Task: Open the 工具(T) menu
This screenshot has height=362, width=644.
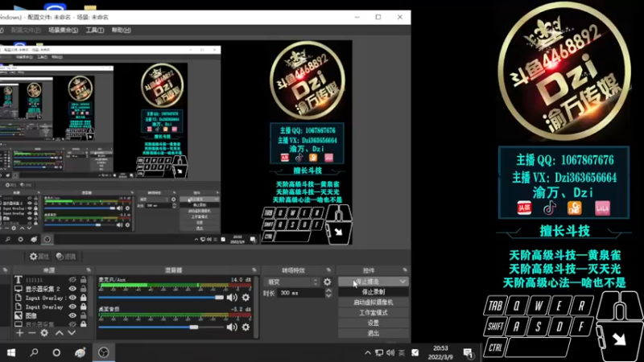Action: click(94, 30)
